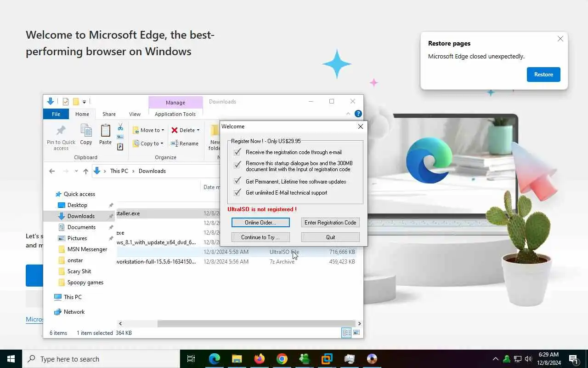Toggle 'Get Permanent, Lifetime free software updates' checkbox
The width and height of the screenshot is (588, 368).
237,181
